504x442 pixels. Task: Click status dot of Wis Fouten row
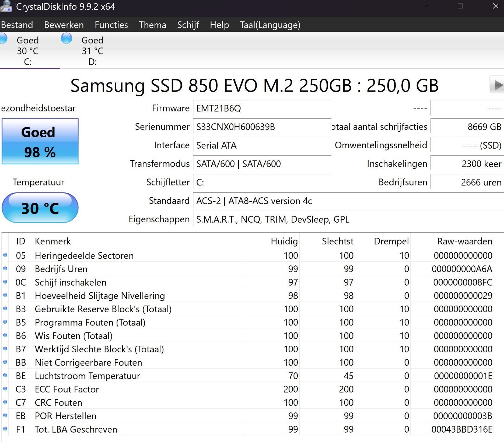(5, 335)
